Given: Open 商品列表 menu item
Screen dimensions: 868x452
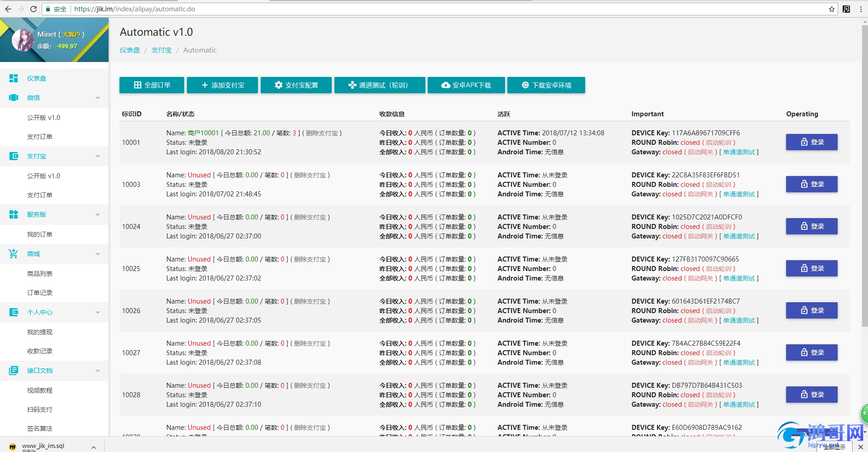Looking at the screenshot, I should pyautogui.click(x=40, y=274).
